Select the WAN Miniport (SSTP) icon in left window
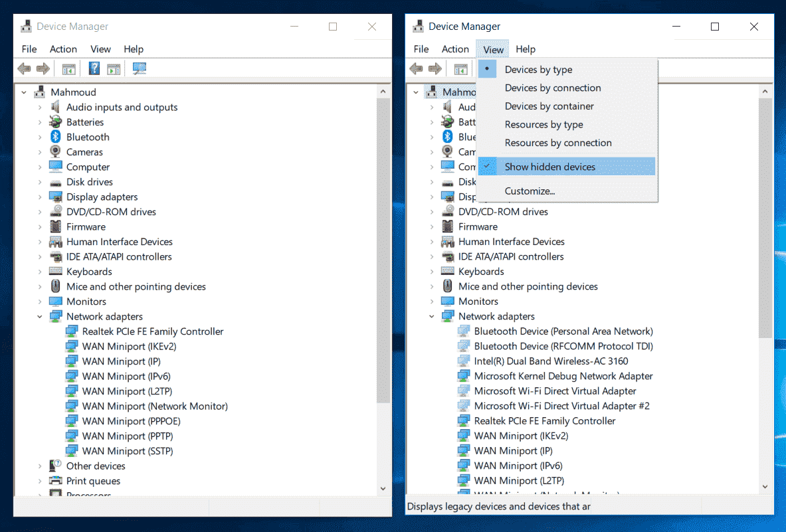 pos(72,451)
